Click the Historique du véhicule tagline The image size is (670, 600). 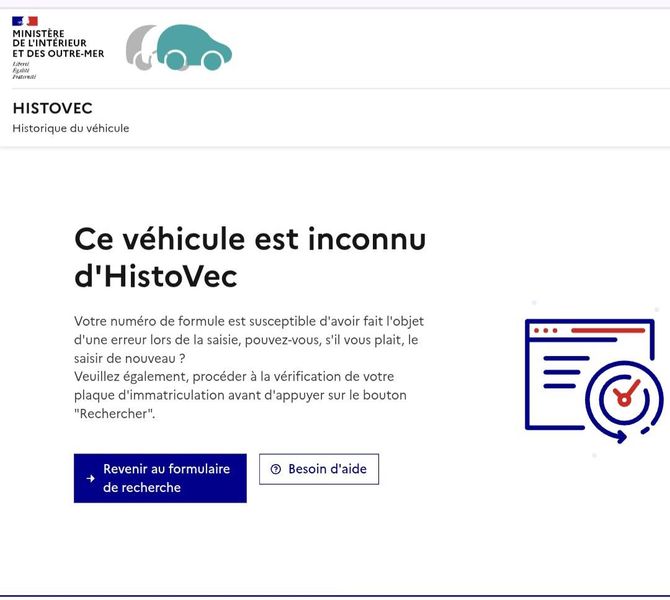[71, 128]
